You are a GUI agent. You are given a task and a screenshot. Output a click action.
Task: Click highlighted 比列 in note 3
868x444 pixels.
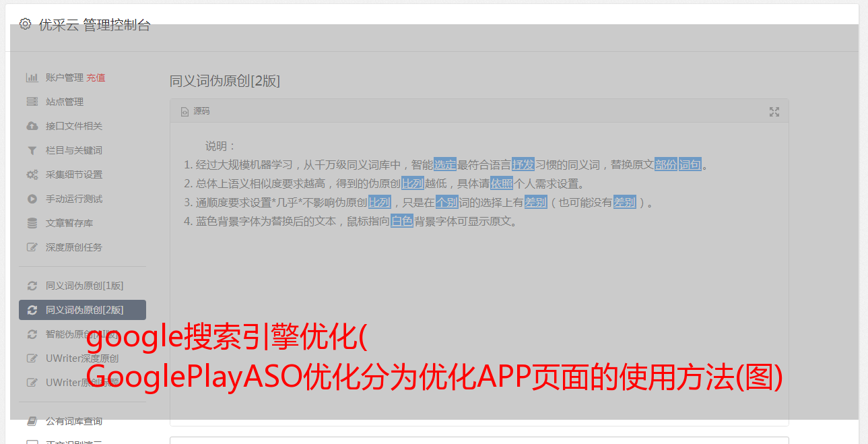pos(380,202)
